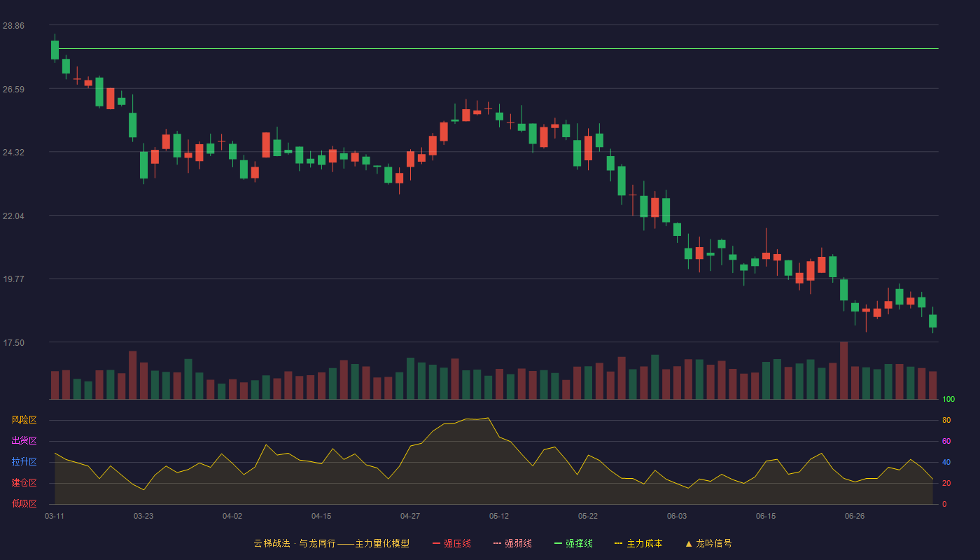Click the 拉升区 zone label
980x560 pixels.
pos(24,462)
